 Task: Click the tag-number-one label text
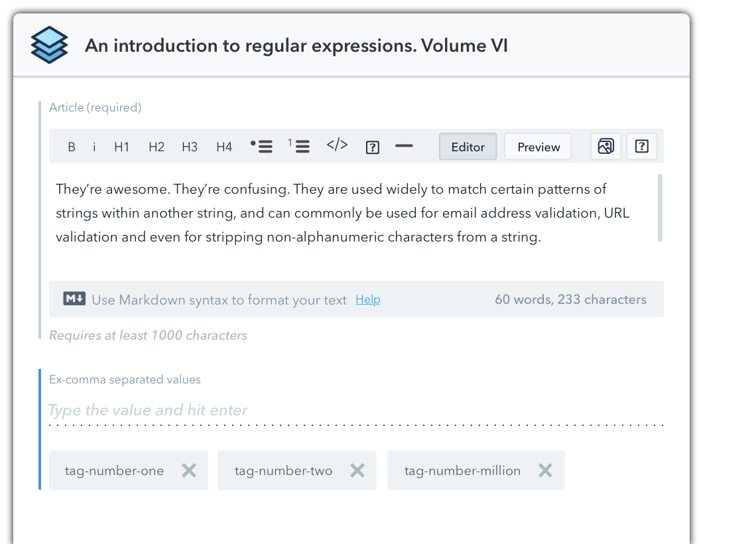[114, 471]
